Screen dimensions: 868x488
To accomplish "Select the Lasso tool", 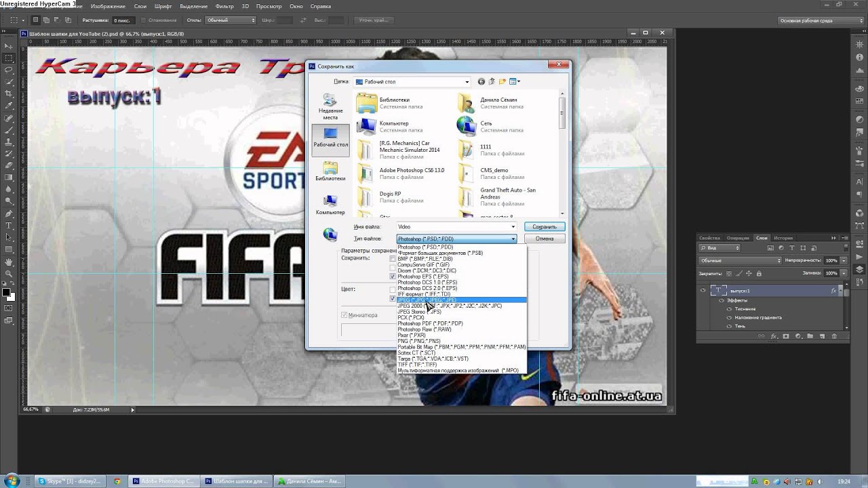I will pos(9,70).
